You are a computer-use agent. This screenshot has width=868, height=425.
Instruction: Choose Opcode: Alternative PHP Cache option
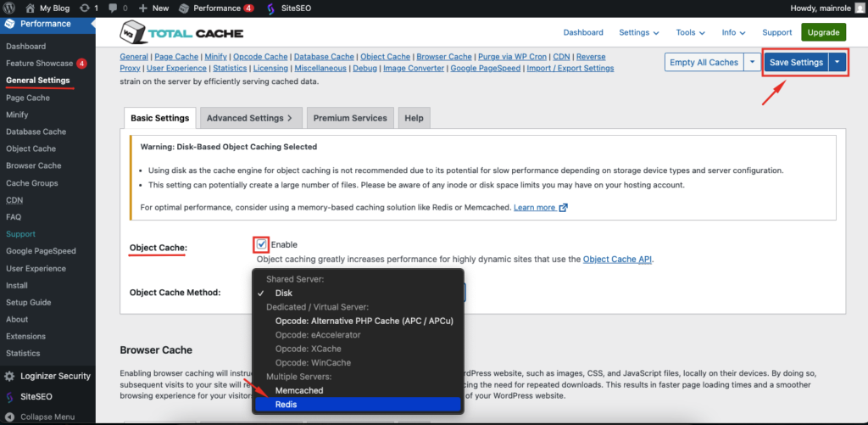(x=358, y=321)
